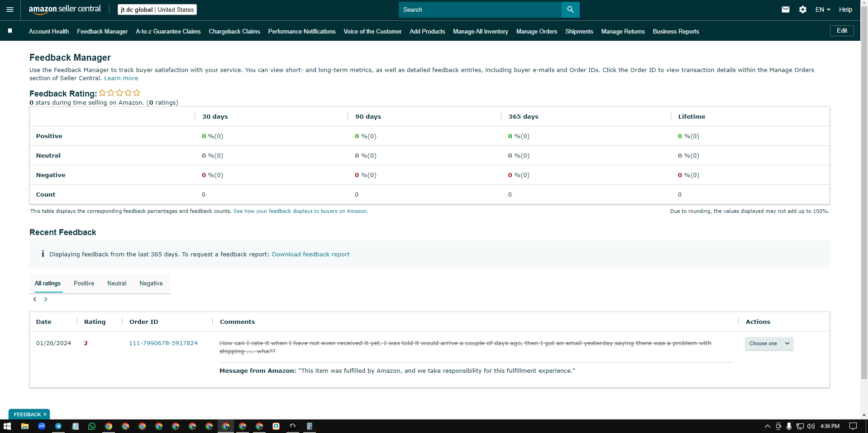Open the Choose one actions dropdown
Image resolution: width=868 pixels, height=433 pixels.
(769, 343)
